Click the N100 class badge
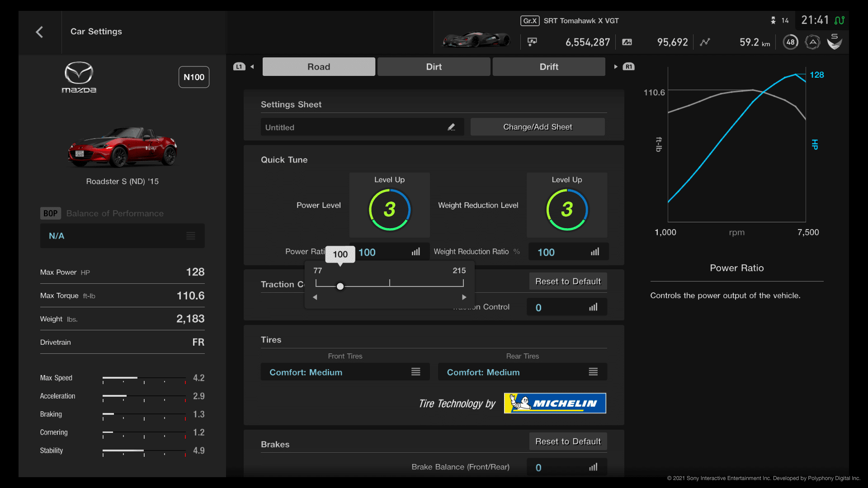Image resolution: width=868 pixels, height=488 pixels. (194, 77)
